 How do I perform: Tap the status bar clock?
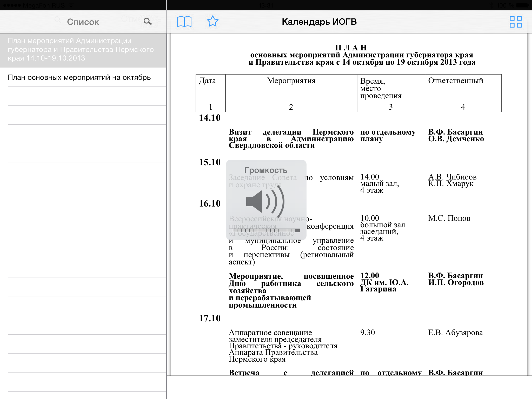pos(266,5)
